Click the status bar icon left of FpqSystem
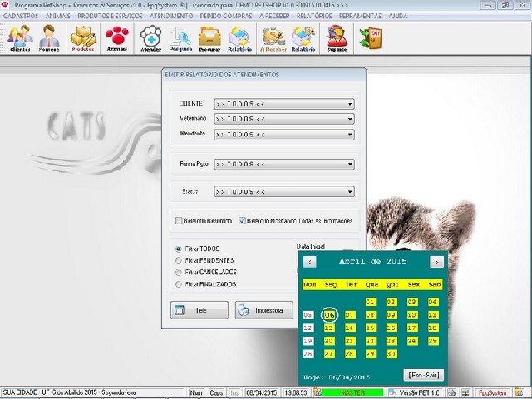 click(465, 392)
